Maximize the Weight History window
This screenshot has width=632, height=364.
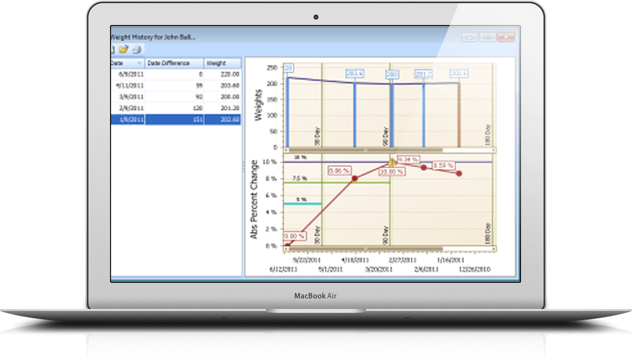pyautogui.click(x=488, y=37)
